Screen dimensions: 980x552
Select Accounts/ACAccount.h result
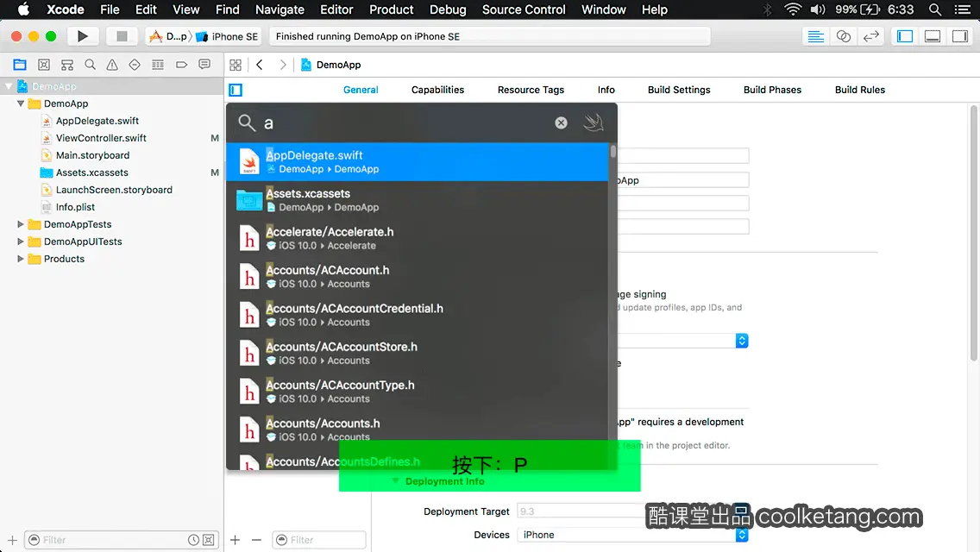tap(418, 276)
